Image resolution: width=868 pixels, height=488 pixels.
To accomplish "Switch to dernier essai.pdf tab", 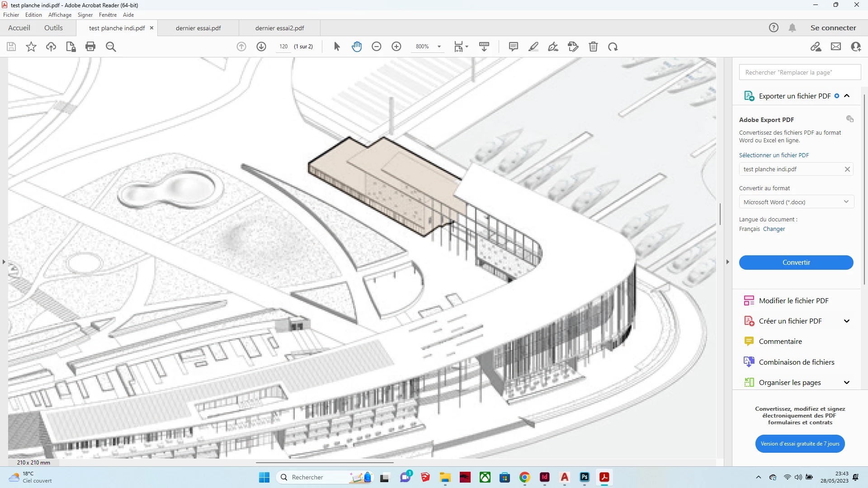I will 198,28.
